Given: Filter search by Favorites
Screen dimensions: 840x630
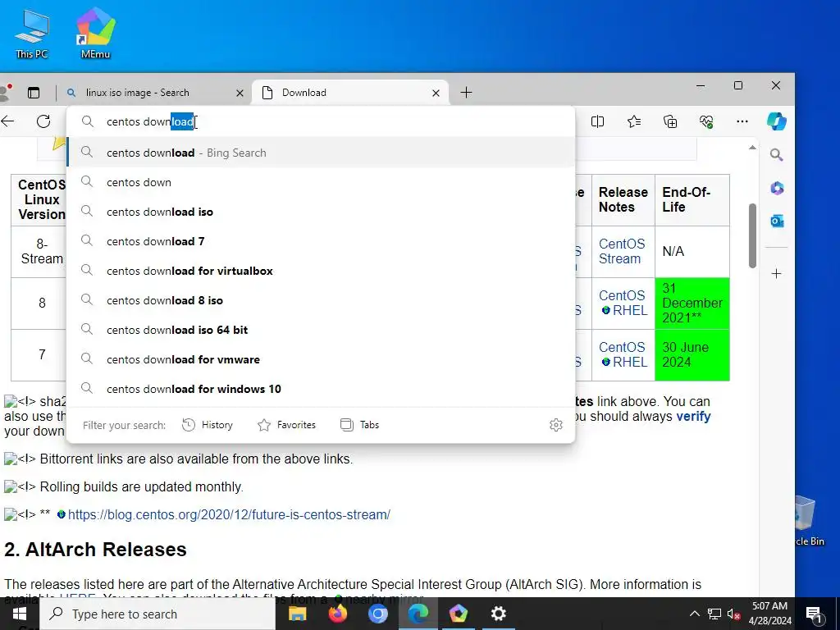Looking at the screenshot, I should click(286, 425).
